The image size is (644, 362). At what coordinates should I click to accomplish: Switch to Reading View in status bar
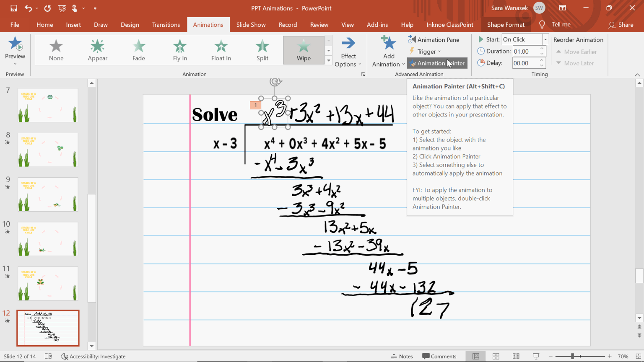515,356
